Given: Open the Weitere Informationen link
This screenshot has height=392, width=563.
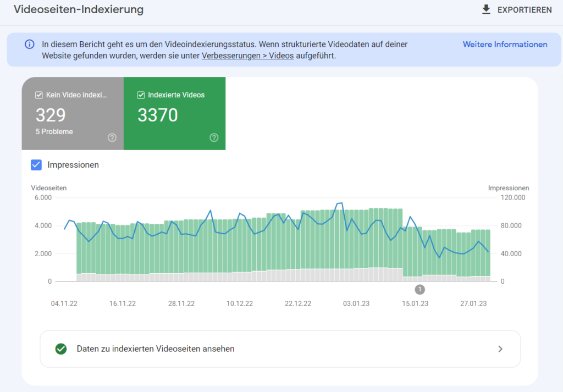Looking at the screenshot, I should pos(505,45).
